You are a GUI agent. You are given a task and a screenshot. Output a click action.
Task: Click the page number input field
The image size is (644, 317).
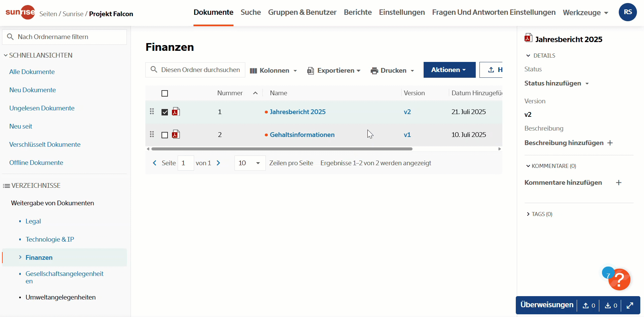tap(186, 163)
